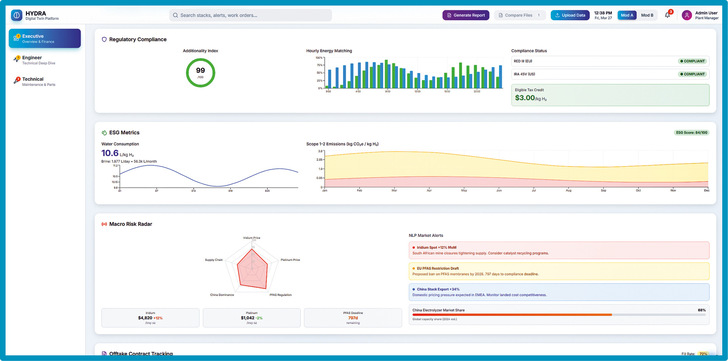Click the Offtake Contract Tracking icon
The image size is (728, 361).
[x=104, y=354]
